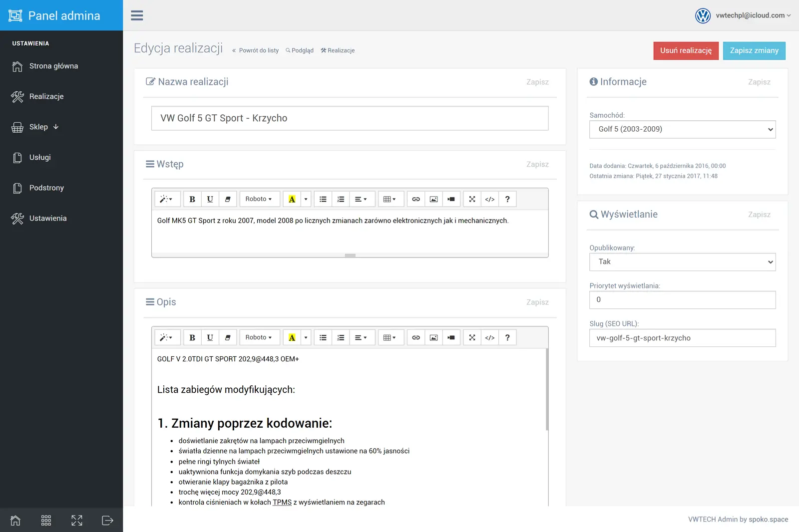Viewport: 799px width, 532px height.
Task: Click the logout icon in sidebar footer
Action: [x=107, y=521]
